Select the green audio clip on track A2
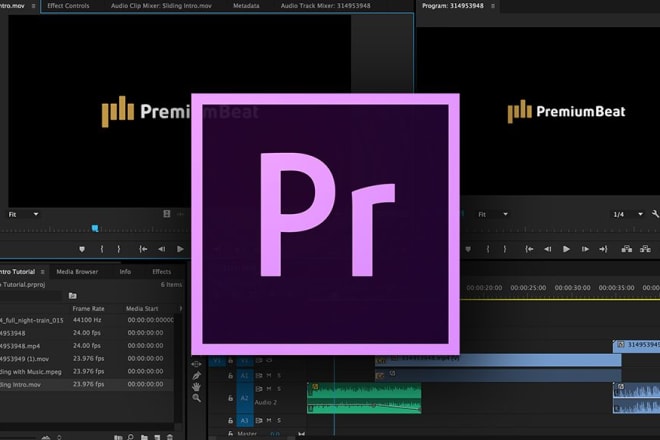660x440 pixels. (x=364, y=398)
